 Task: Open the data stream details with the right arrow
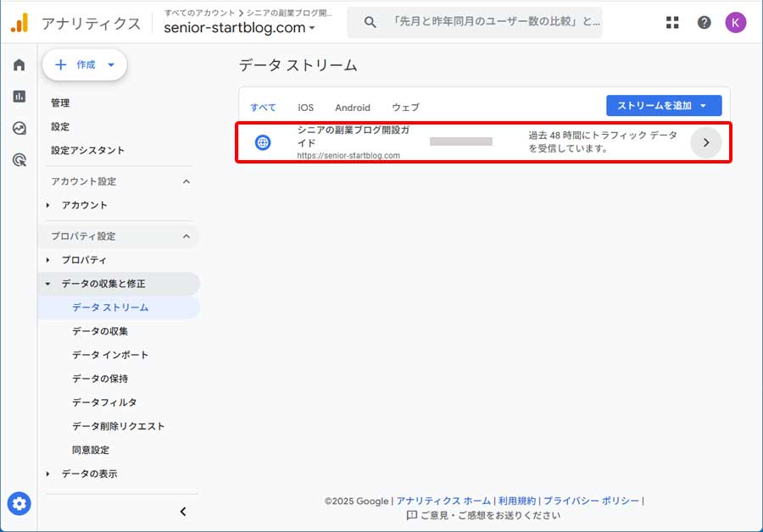coord(706,142)
